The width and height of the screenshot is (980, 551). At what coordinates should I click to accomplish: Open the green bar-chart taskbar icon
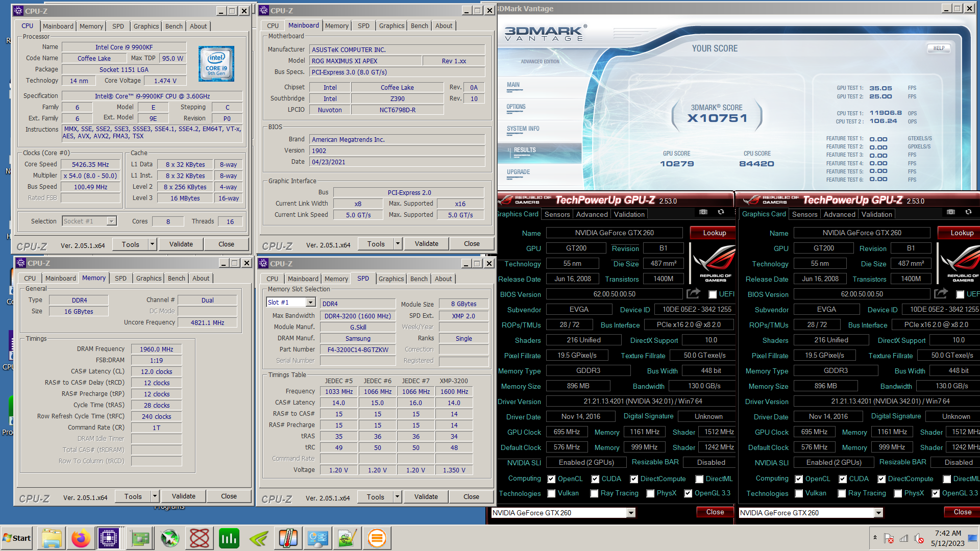(229, 538)
